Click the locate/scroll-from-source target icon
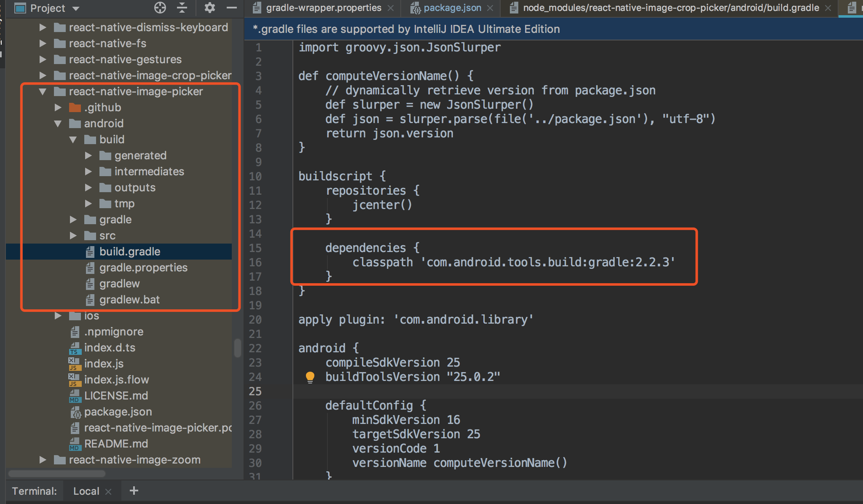The height and width of the screenshot is (504, 863). pos(160,8)
